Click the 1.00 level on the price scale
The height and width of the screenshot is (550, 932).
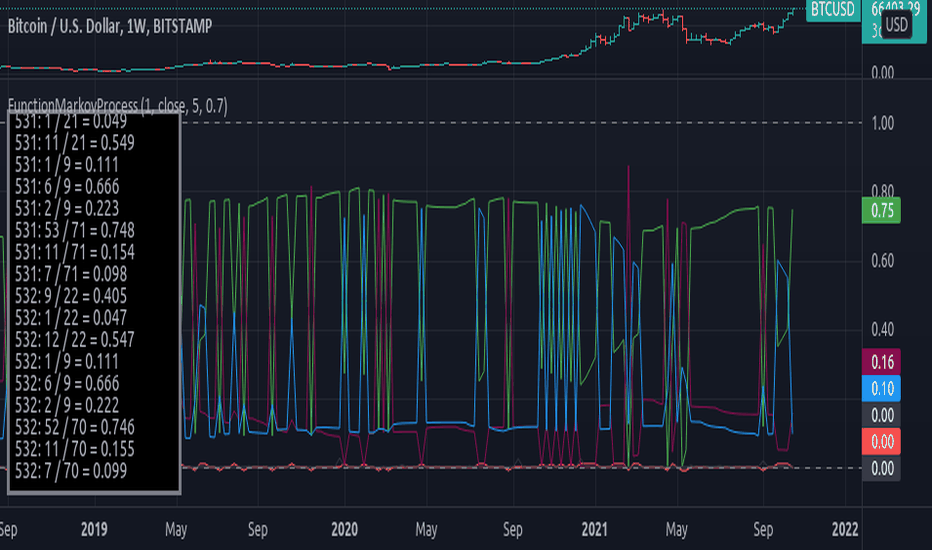pos(883,124)
